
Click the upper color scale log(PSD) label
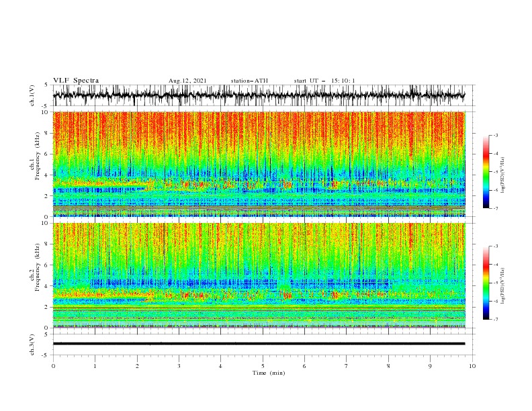(x=502, y=175)
